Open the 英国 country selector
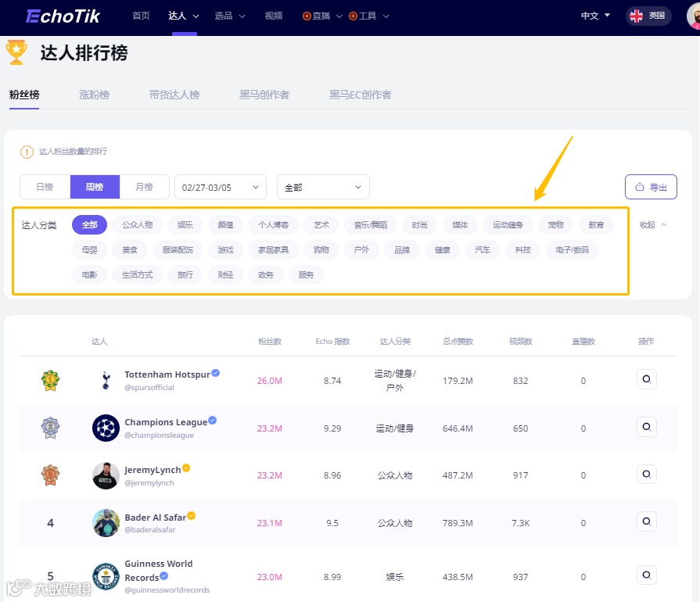 648,16
